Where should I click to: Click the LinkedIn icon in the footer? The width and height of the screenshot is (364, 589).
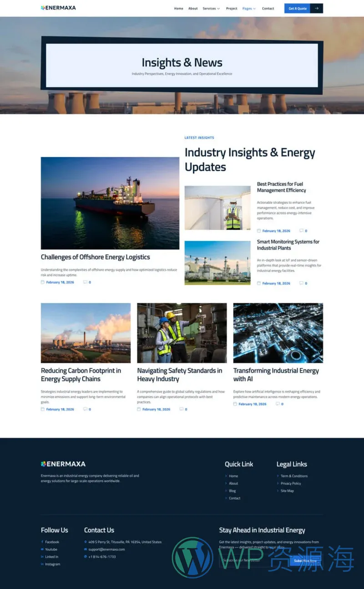42,557
